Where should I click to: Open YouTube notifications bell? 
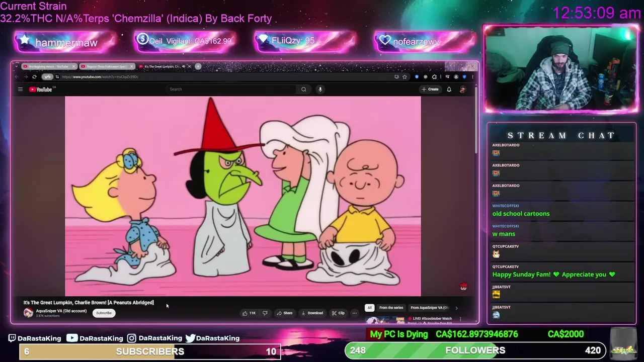[x=449, y=89]
